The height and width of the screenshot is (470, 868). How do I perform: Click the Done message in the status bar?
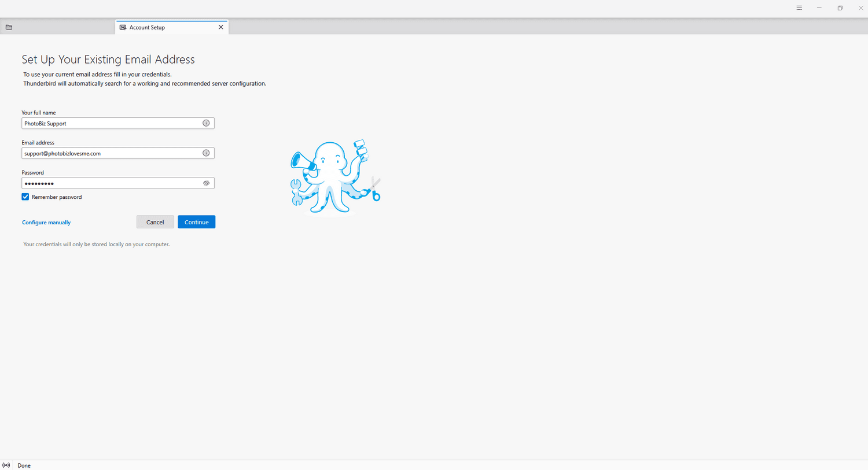coord(24,465)
